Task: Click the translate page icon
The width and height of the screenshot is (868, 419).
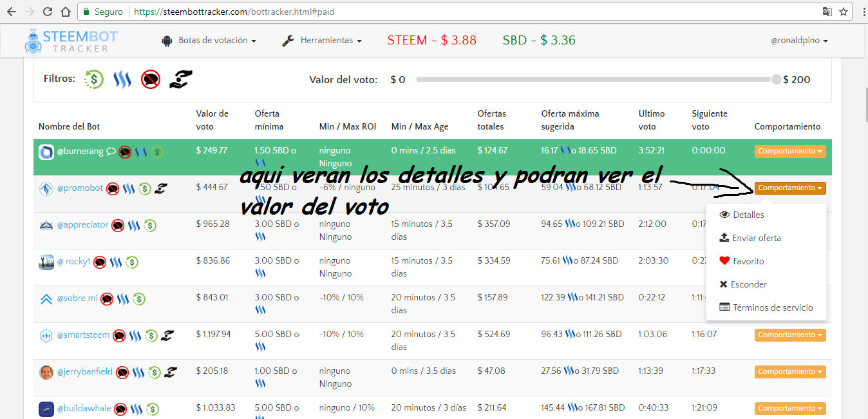Action: [827, 12]
